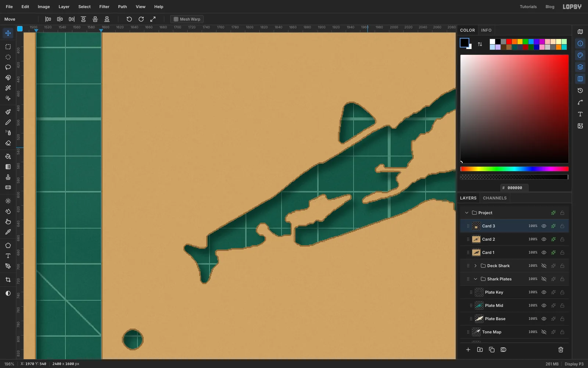The width and height of the screenshot is (588, 368).
Task: Hide the Card 2 layer
Action: (544, 239)
